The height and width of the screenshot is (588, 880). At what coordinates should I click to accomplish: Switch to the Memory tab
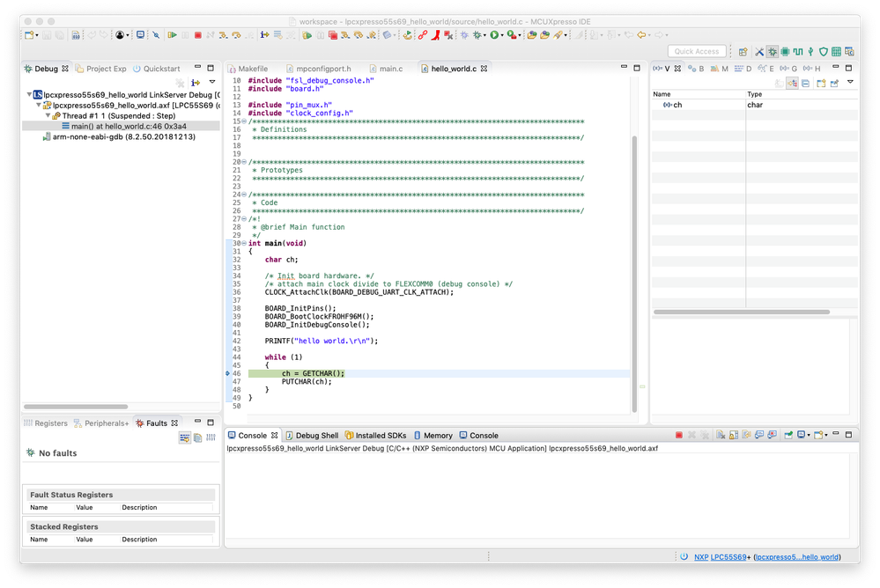pos(433,436)
